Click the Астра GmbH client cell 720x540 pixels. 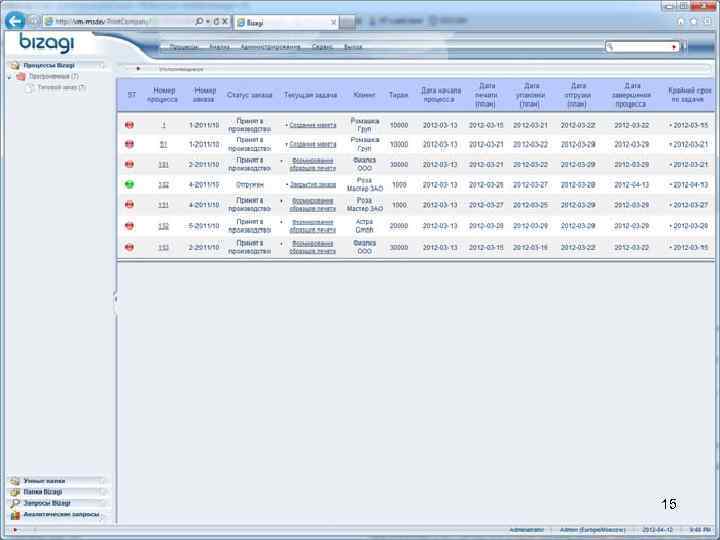click(x=364, y=226)
